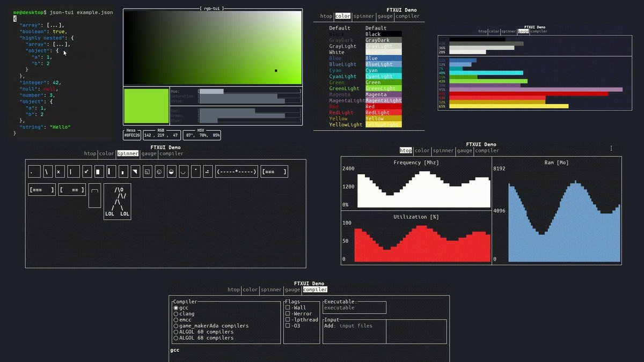Check the -lpthread flag option
Viewport: 644px width, 362px height.
point(288,320)
